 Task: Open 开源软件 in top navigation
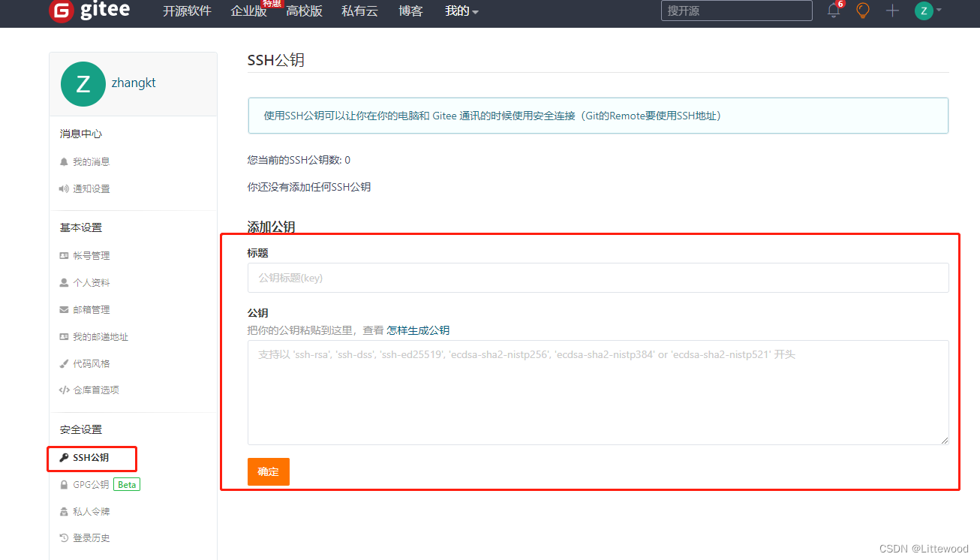coord(187,11)
